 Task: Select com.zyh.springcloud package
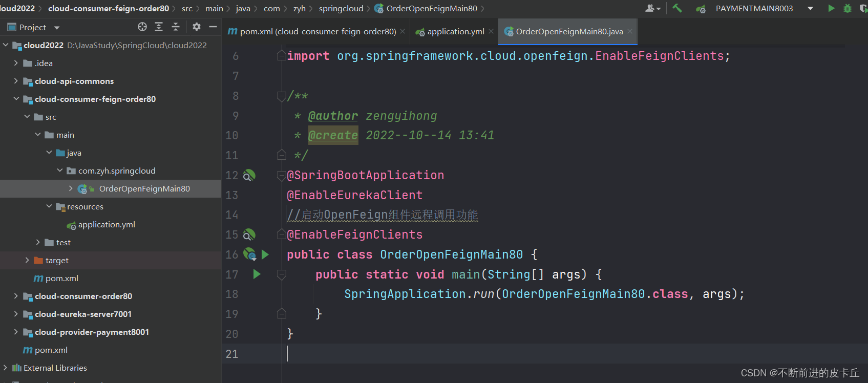(117, 171)
